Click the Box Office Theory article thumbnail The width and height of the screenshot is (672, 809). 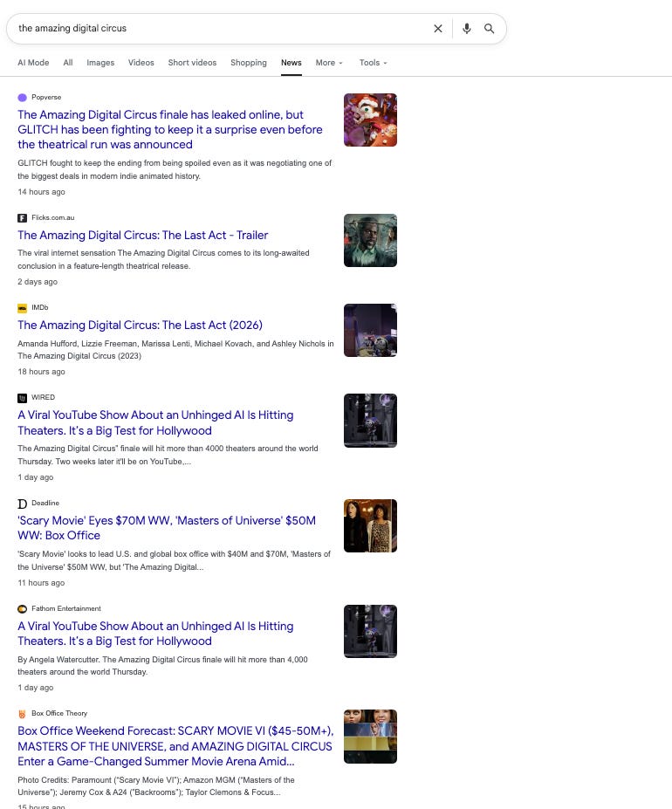pyautogui.click(x=371, y=737)
